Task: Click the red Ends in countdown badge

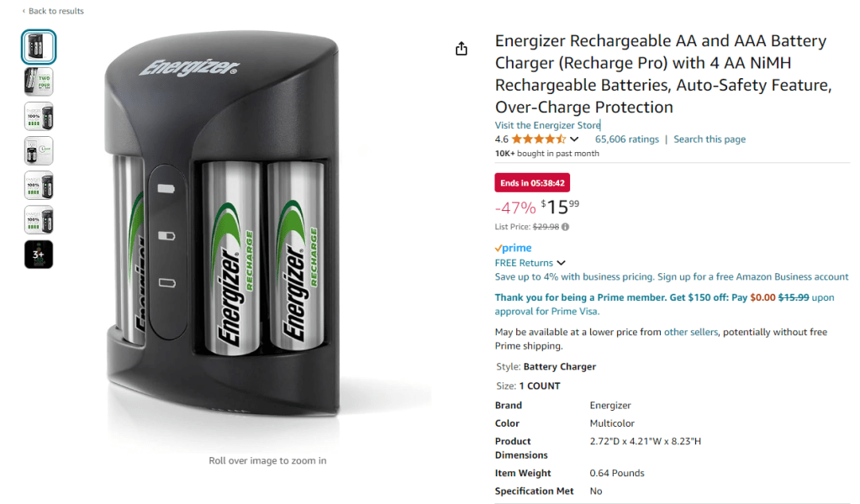Action: [x=532, y=183]
